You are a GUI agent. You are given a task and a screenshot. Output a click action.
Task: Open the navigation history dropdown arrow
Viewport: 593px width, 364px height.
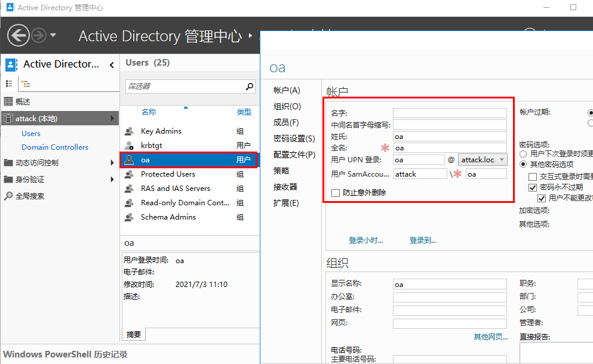pos(53,35)
